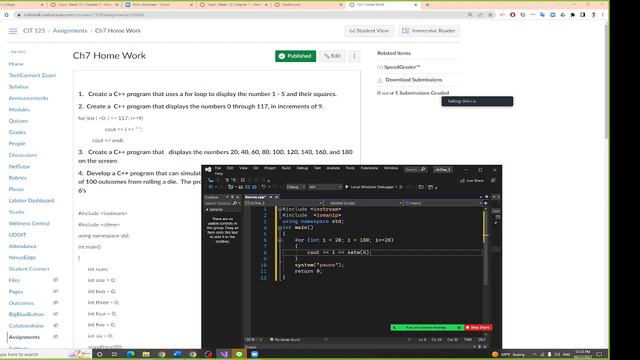Screen dimensions: 640x360
Task: Run Local Windows Debugger play button
Action: 347,187
